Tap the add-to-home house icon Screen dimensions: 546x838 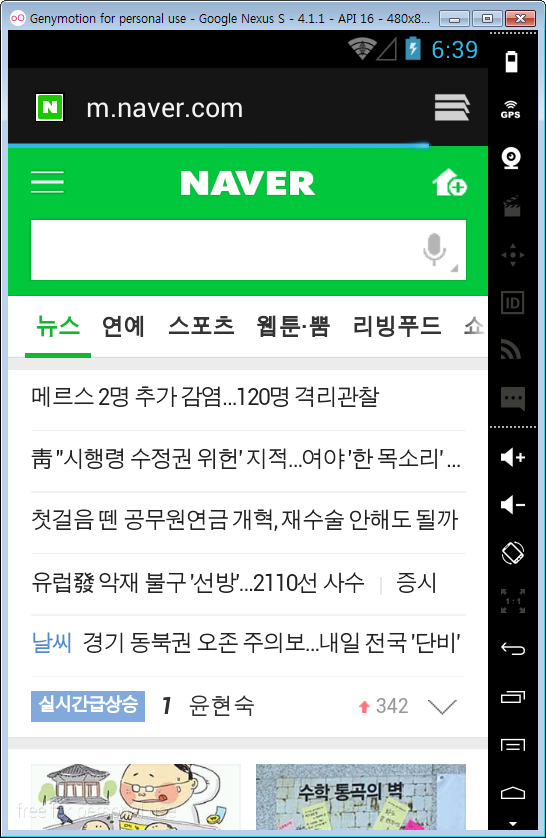click(x=449, y=183)
